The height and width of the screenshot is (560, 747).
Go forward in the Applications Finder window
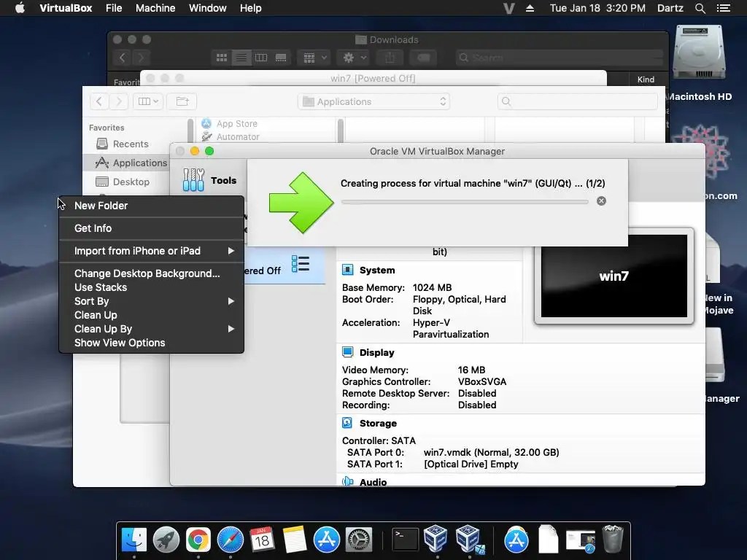[x=119, y=101]
